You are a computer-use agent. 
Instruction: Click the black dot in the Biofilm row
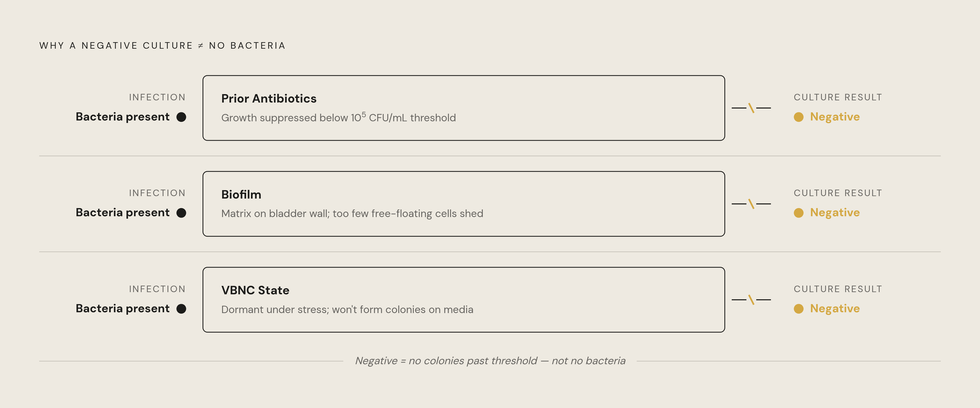point(182,212)
